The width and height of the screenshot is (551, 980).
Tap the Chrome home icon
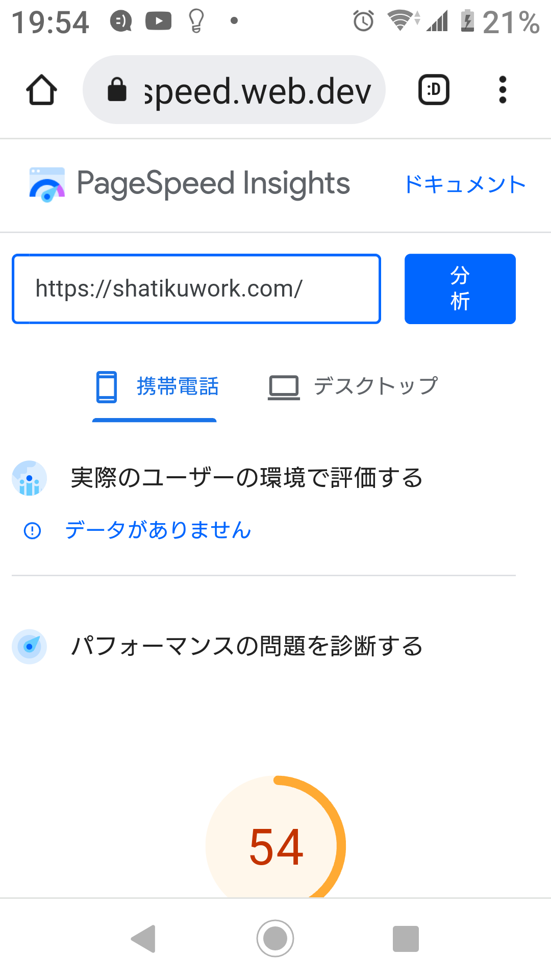pyautogui.click(x=41, y=90)
